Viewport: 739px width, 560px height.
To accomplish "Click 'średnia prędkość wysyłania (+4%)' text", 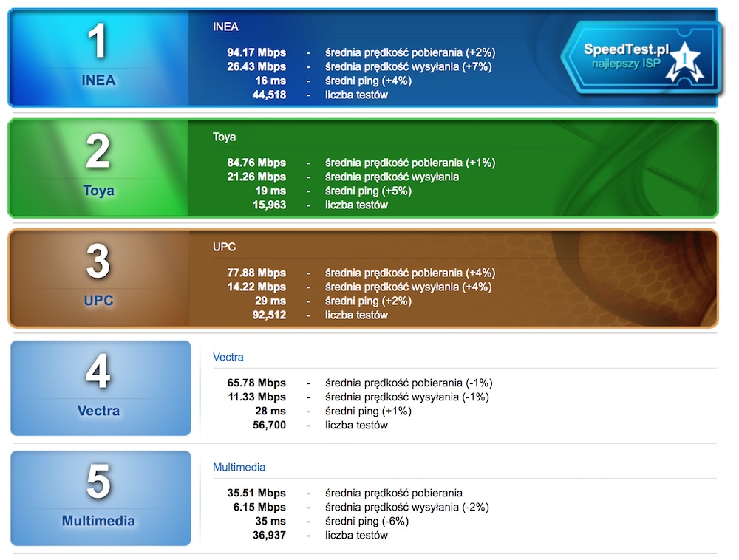I will click(408, 287).
